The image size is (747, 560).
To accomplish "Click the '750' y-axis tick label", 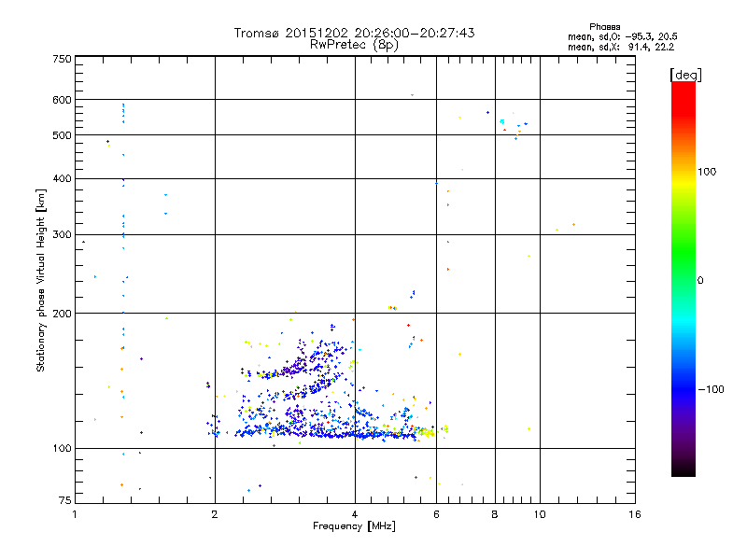I will (62, 59).
